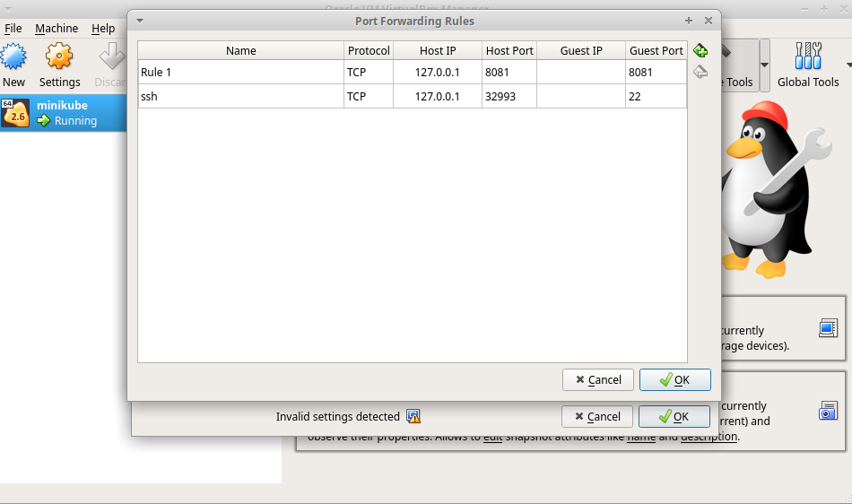This screenshot has width=852, height=504.
Task: Click guest port 8081 in Rule 1 row
Action: coord(656,73)
